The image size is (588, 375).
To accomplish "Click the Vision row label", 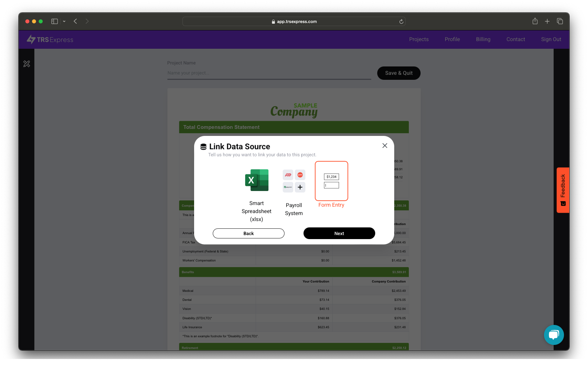I will point(187,309).
